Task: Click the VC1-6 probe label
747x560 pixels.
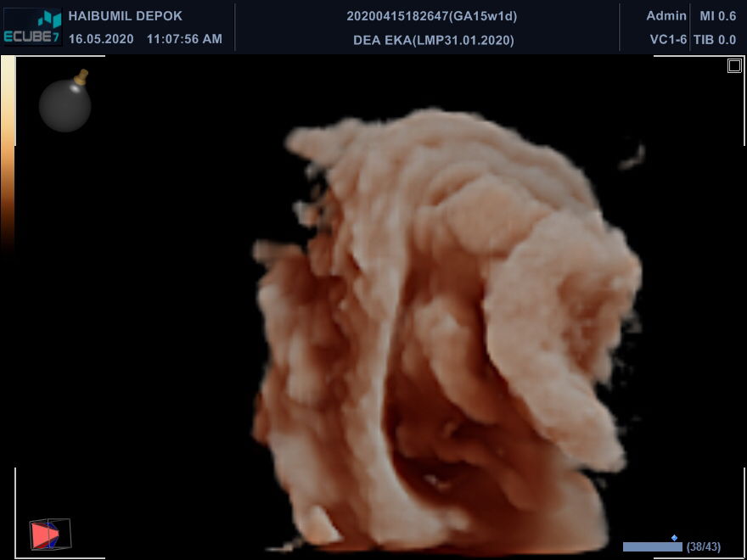Action: [x=668, y=39]
